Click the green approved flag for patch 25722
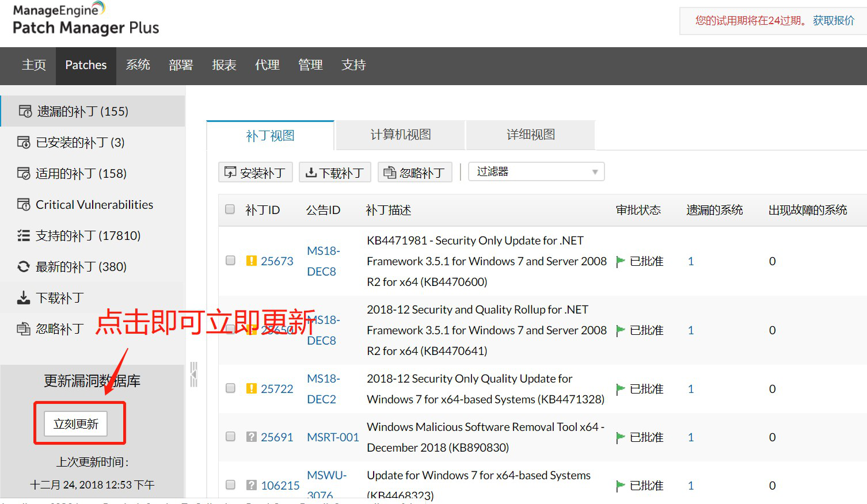 [x=621, y=389]
